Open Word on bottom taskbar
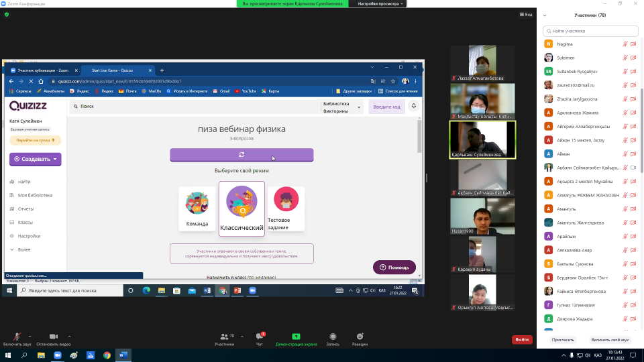644x362 pixels. [x=123, y=355]
